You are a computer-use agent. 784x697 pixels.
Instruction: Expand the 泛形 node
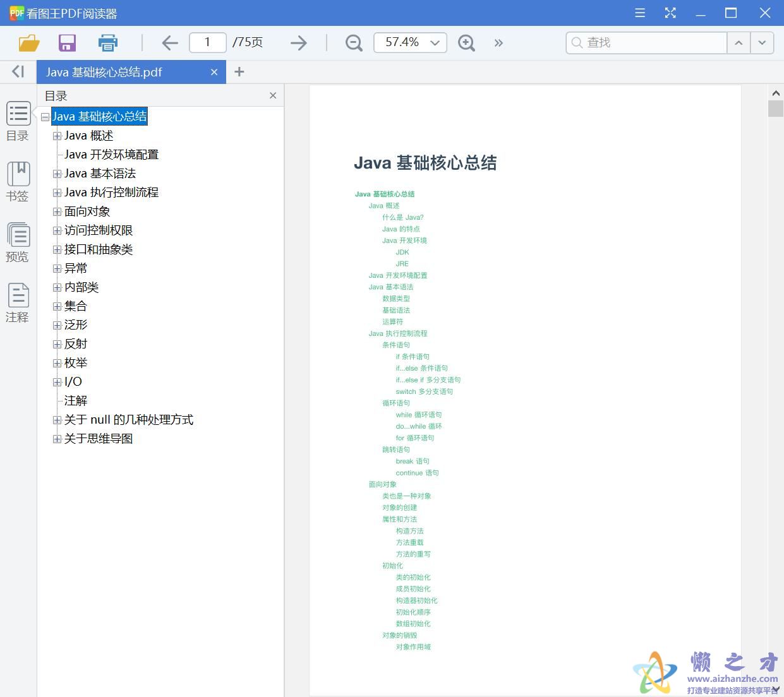(57, 325)
